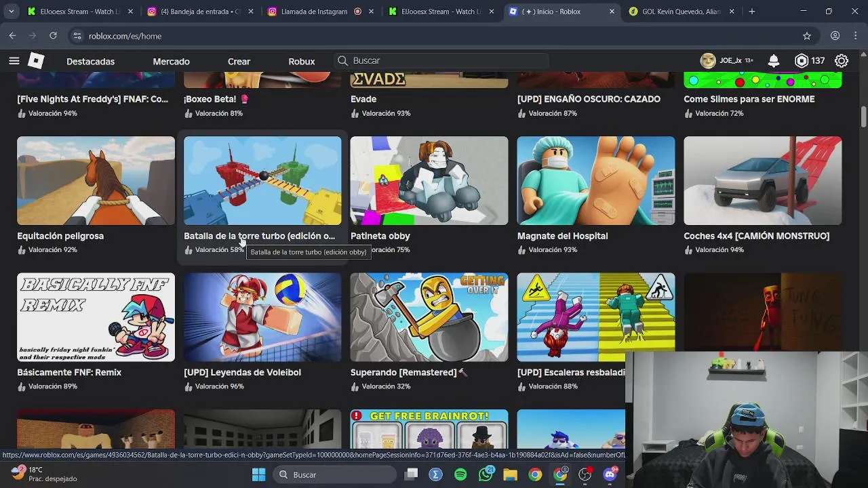The image size is (868, 488).
Task: Click the Básicamente FNF: Remix title
Action: tap(69, 372)
